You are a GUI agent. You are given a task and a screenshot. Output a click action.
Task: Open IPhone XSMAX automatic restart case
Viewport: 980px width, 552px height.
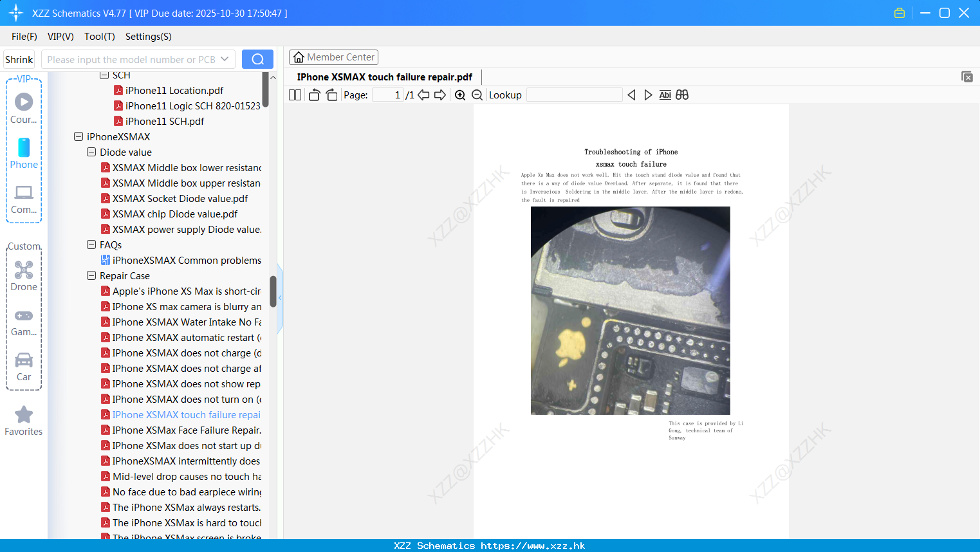click(x=181, y=337)
